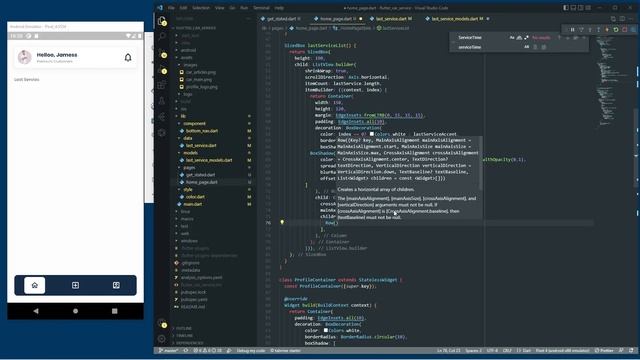Open the Manage gear icon in the activity bar
Viewport: 640px width, 360px height.
pos(162,339)
